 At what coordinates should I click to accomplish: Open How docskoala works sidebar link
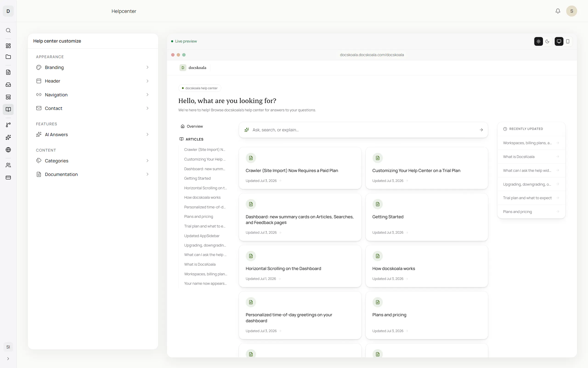(x=202, y=197)
